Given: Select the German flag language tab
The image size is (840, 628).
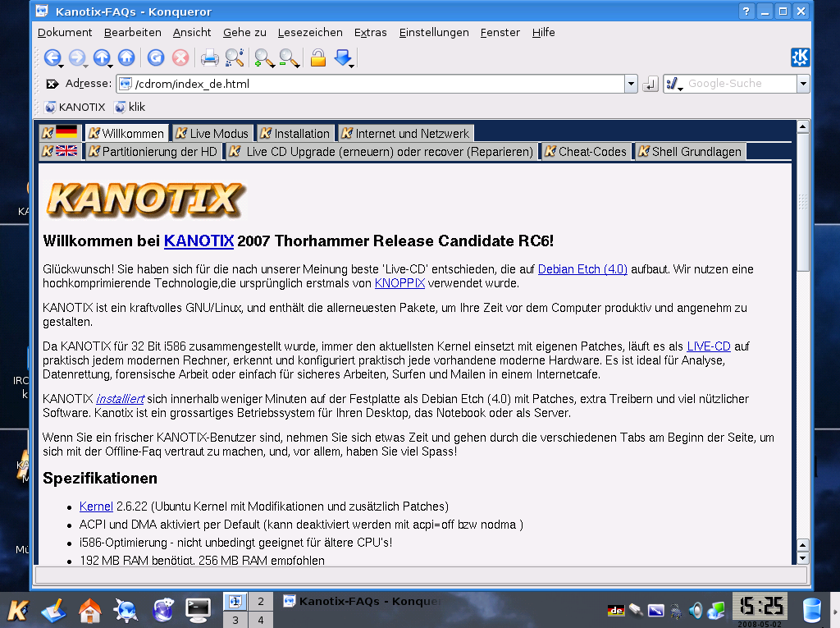Looking at the screenshot, I should (x=60, y=132).
